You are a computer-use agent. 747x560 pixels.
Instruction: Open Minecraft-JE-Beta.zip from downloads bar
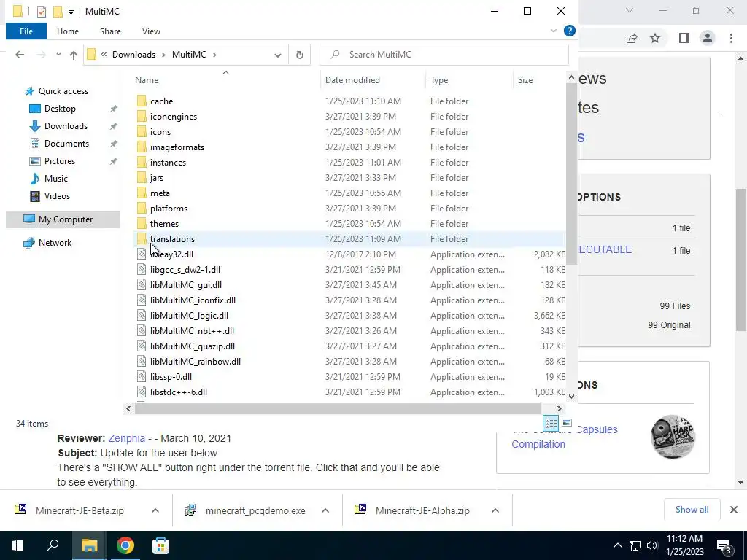80,510
